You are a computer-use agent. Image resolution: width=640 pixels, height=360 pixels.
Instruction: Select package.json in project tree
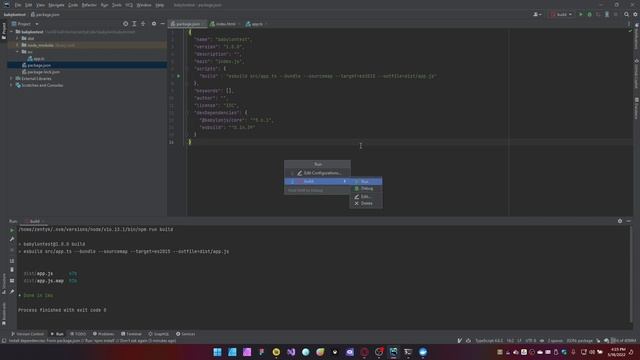(36, 65)
